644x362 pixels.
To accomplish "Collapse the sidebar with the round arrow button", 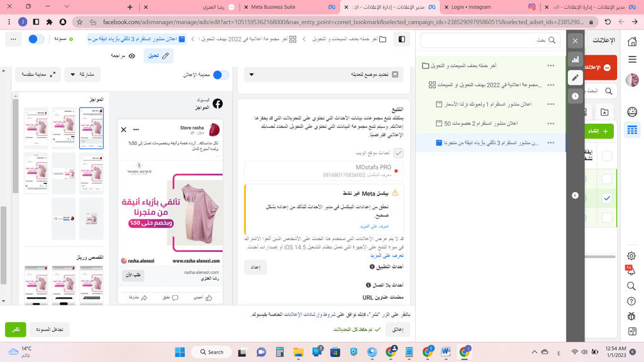I will [575, 195].
